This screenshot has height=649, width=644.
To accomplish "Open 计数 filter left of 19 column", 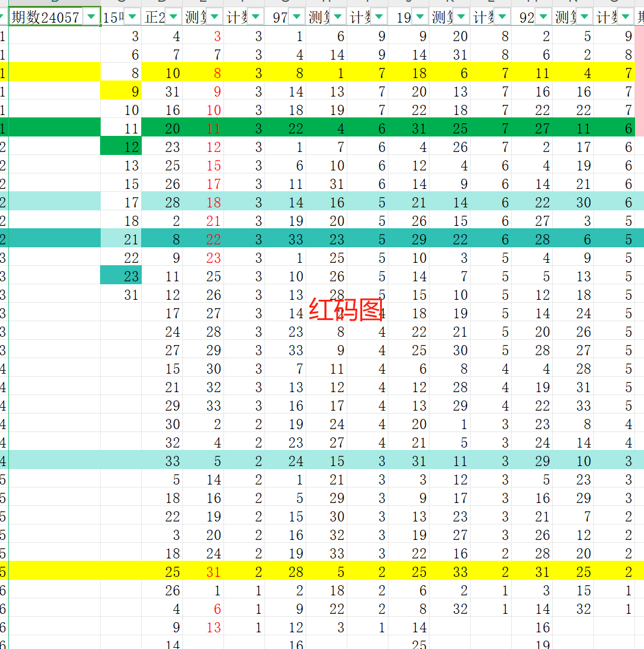I will 379,17.
